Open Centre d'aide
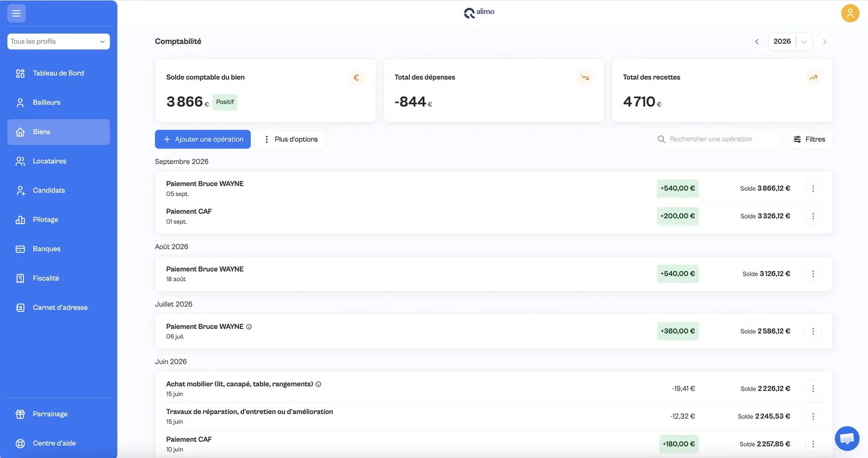868x458 pixels. point(59,443)
